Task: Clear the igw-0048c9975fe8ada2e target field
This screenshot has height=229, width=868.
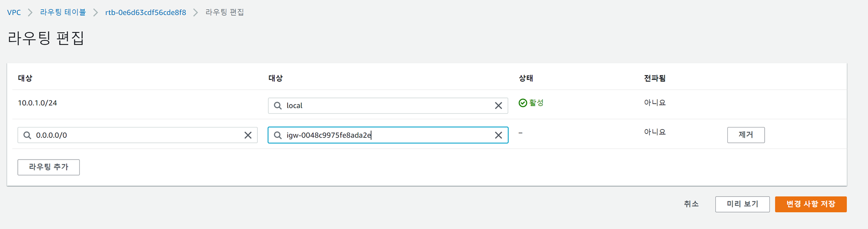Action: [498, 135]
